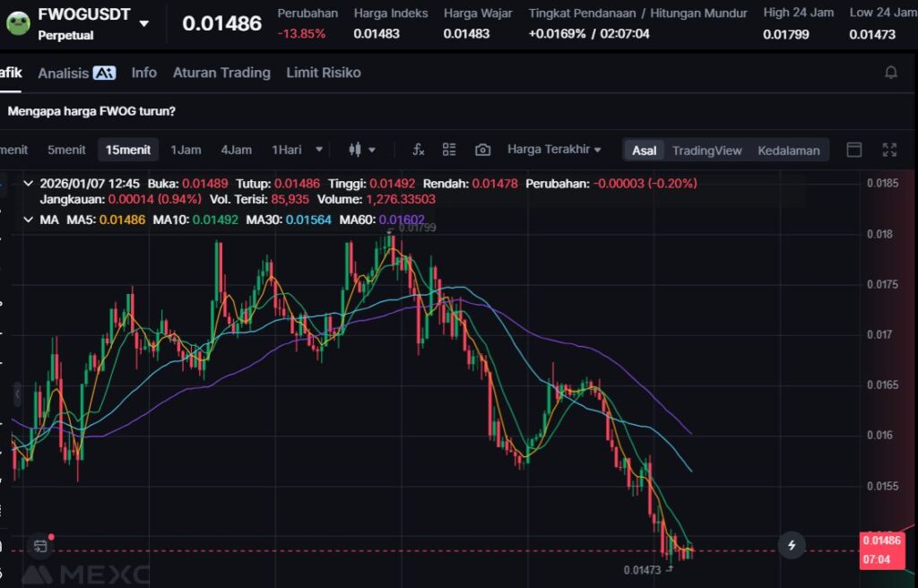This screenshot has height=588, width=918.
Task: Open the indicators (fx) menu
Action: [418, 150]
